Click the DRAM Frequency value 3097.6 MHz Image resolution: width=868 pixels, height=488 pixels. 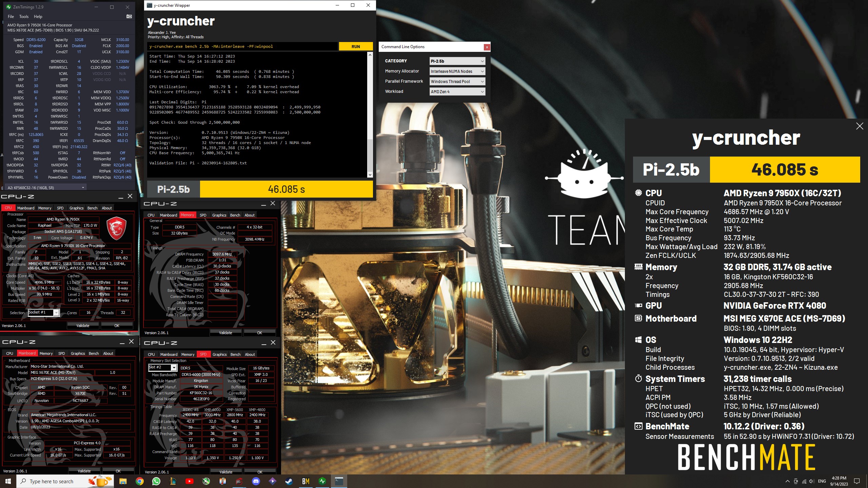222,254
